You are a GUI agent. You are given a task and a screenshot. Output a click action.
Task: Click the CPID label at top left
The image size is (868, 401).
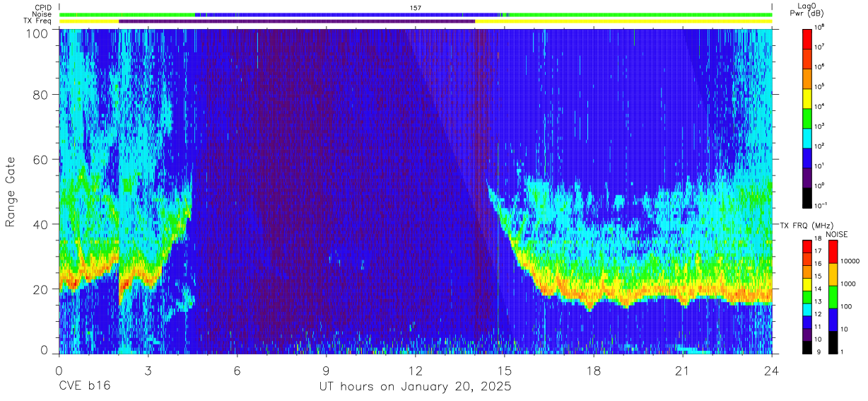(42, 7)
